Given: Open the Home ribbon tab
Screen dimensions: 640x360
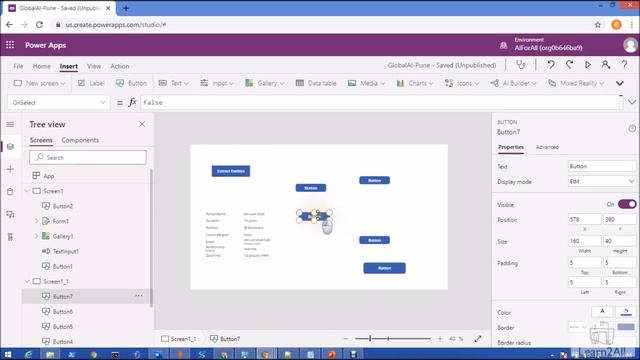Looking at the screenshot, I should click(42, 66).
